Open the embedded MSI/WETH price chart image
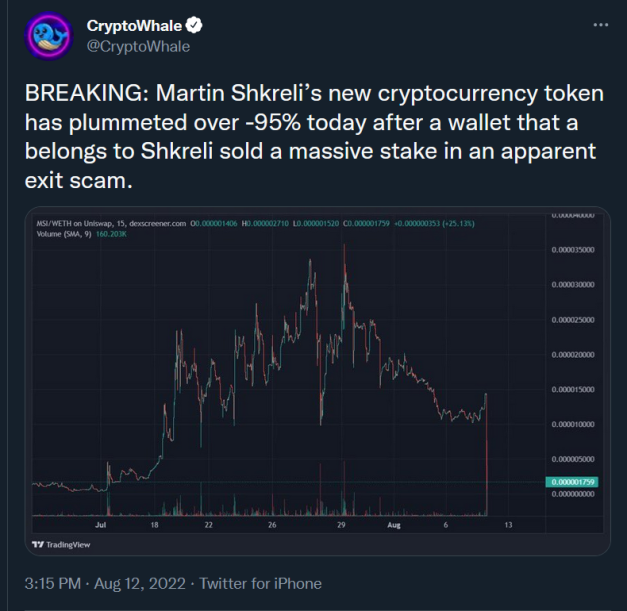 coord(317,381)
